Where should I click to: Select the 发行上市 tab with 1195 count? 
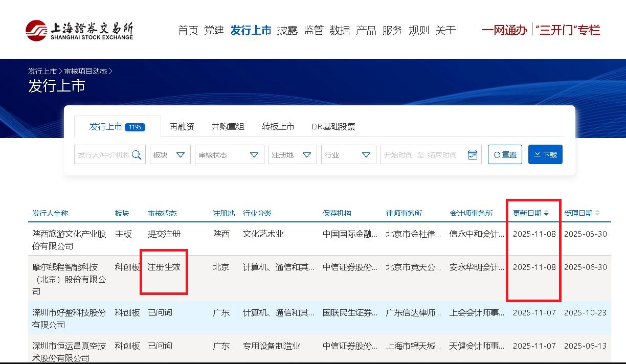pos(117,127)
